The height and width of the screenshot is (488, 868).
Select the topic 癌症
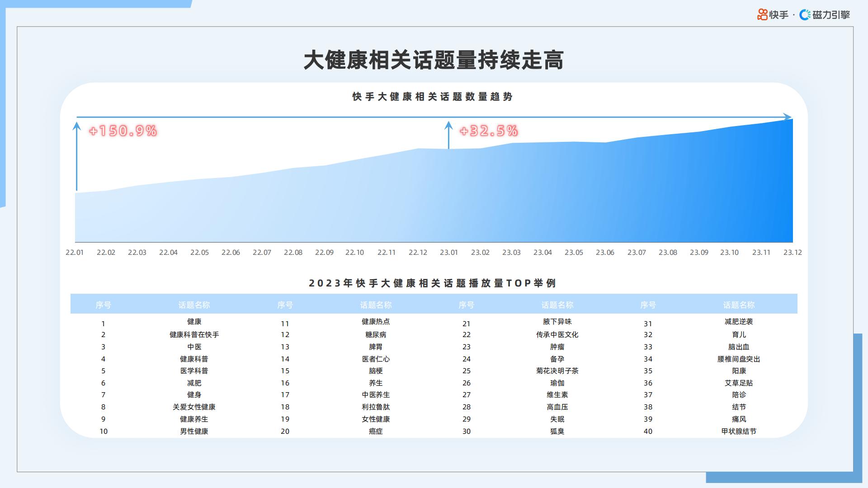(x=376, y=432)
